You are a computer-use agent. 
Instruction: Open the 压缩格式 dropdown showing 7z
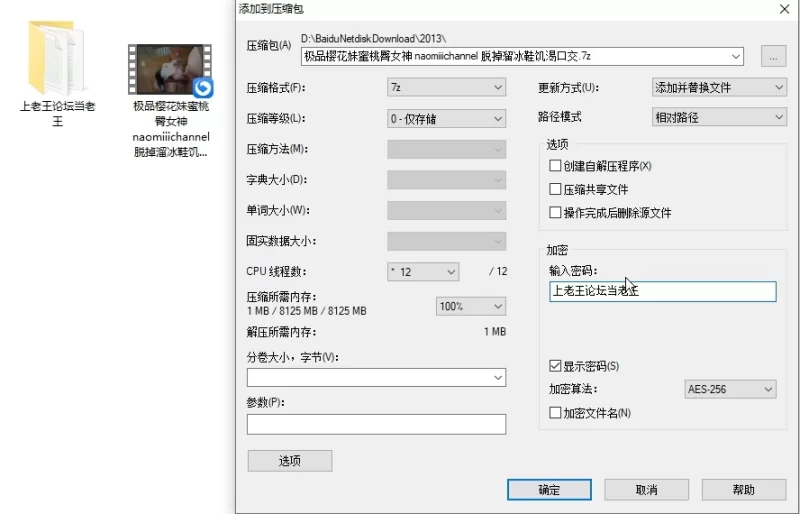(446, 88)
